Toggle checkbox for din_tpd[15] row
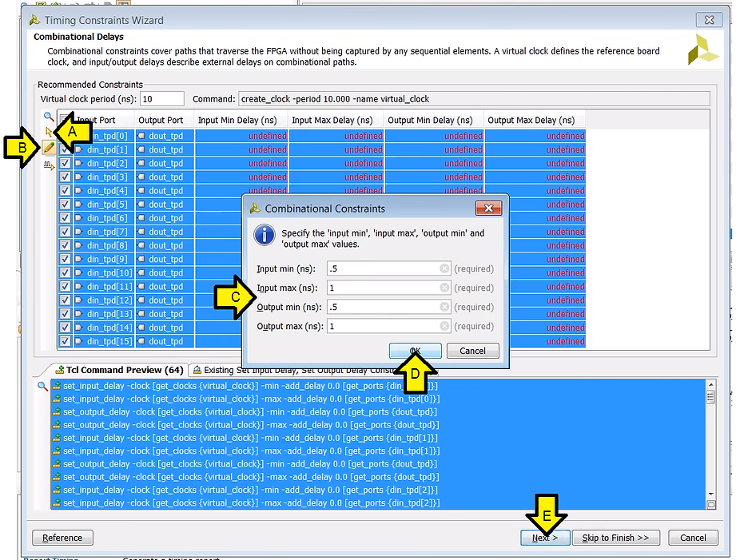The image size is (748, 560). coord(66,341)
